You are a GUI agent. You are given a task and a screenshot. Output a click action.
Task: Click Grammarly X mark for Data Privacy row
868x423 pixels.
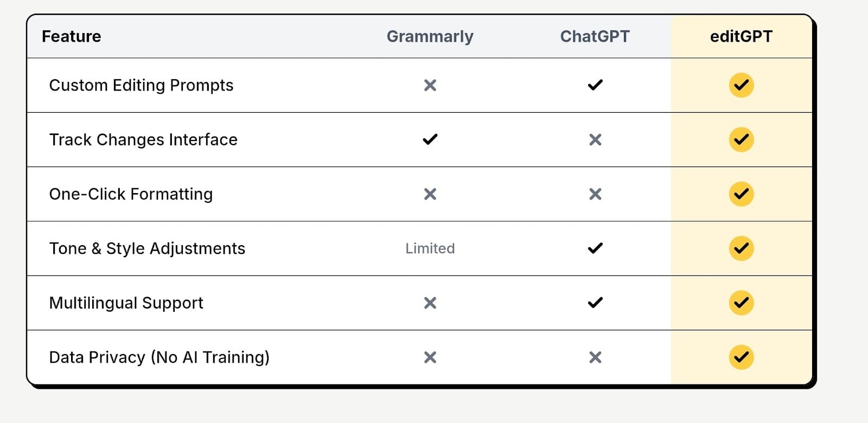(x=430, y=357)
